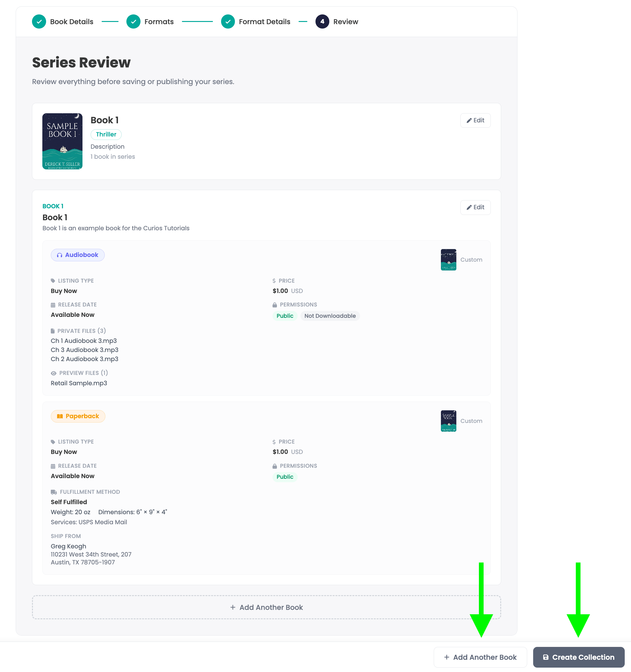The height and width of the screenshot is (672, 631).
Task: Go to the Formats step
Action: (x=150, y=22)
